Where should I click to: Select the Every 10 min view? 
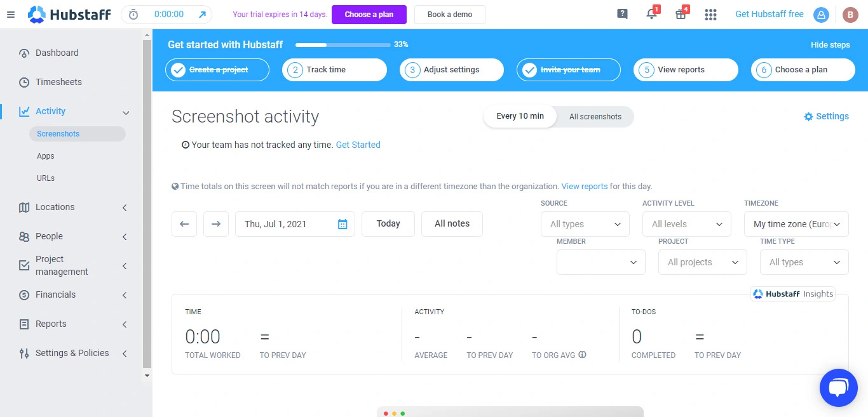(x=520, y=117)
